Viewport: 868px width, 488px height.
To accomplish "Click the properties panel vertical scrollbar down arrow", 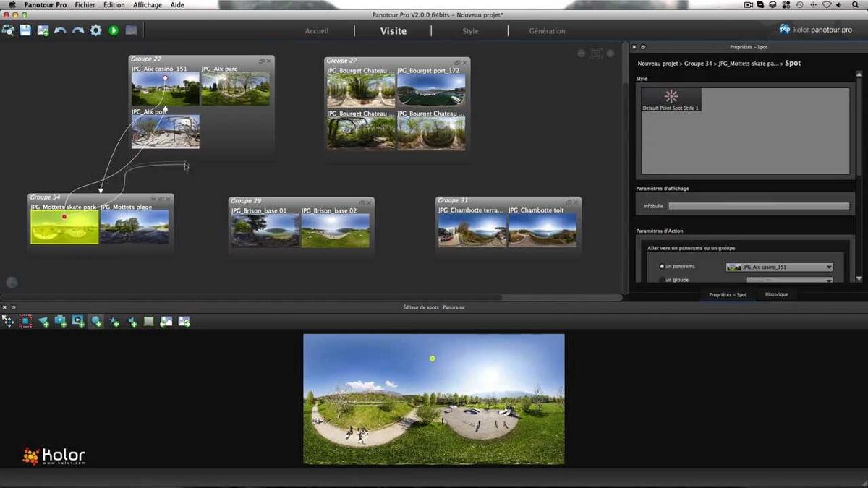I will tap(859, 278).
